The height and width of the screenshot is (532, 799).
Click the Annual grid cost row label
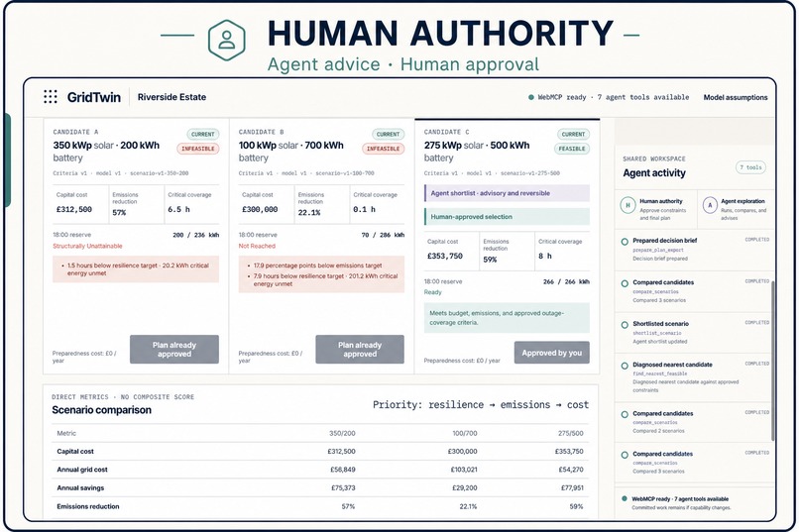point(82,470)
